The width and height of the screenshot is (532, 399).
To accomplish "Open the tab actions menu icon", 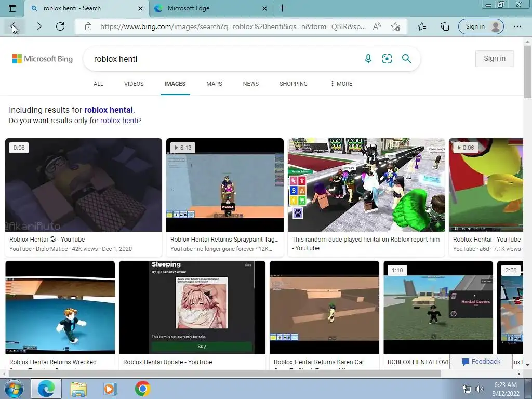I will click(12, 8).
